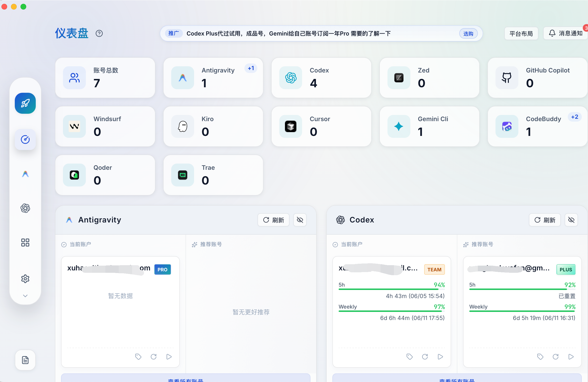Open the CodeBuddy count card
The height and width of the screenshot is (382, 588).
click(x=538, y=127)
